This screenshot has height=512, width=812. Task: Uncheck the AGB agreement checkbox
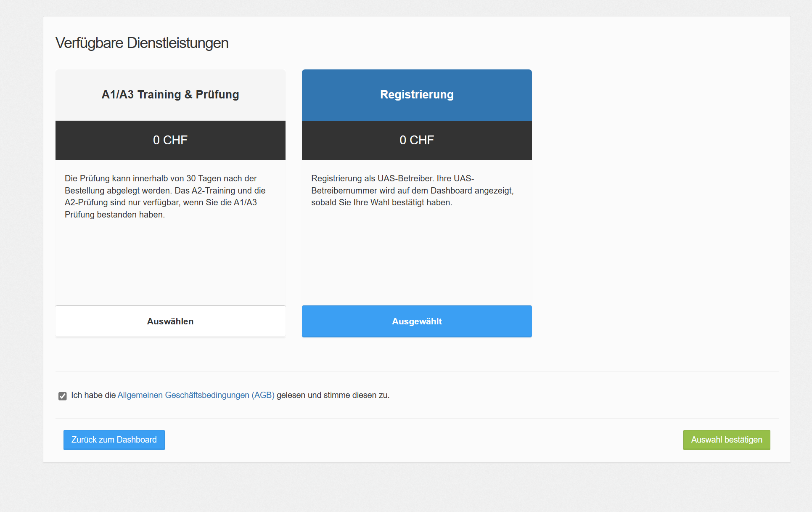click(x=63, y=396)
